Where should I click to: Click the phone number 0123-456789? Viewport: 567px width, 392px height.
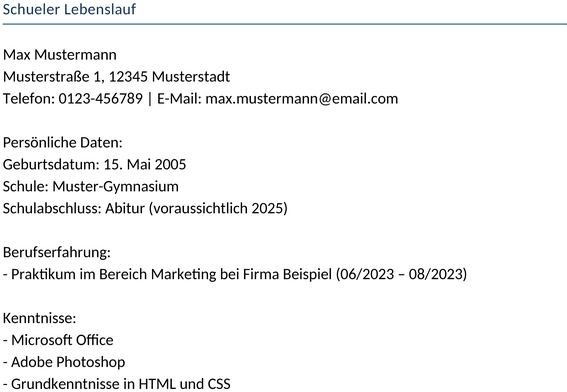tap(101, 99)
